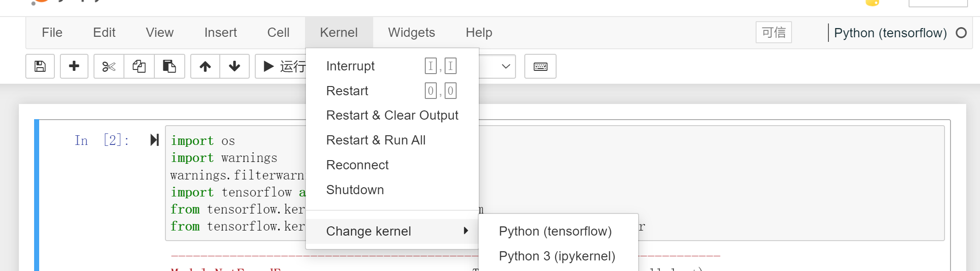
Task: Cut selected cells with the scissors icon
Action: (109, 66)
